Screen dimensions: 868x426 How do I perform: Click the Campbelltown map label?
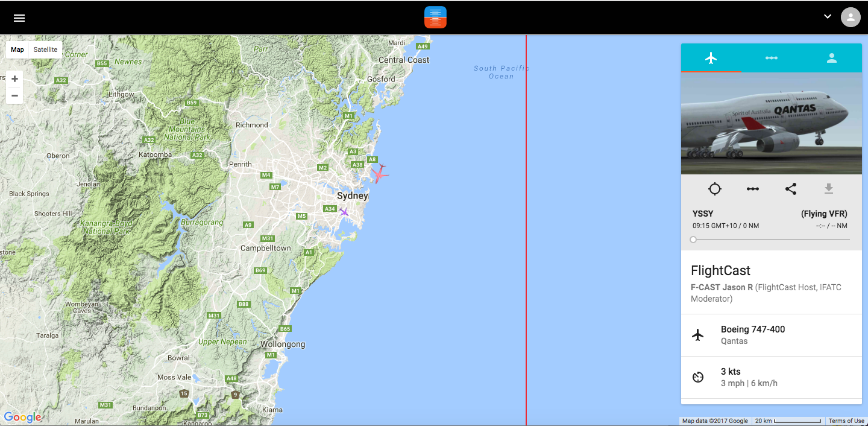(x=266, y=248)
